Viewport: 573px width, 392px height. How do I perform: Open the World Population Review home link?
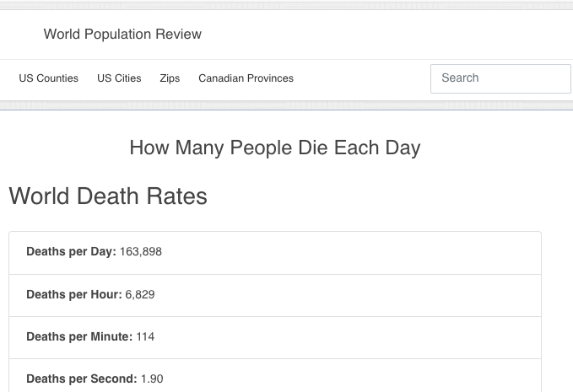(x=122, y=34)
